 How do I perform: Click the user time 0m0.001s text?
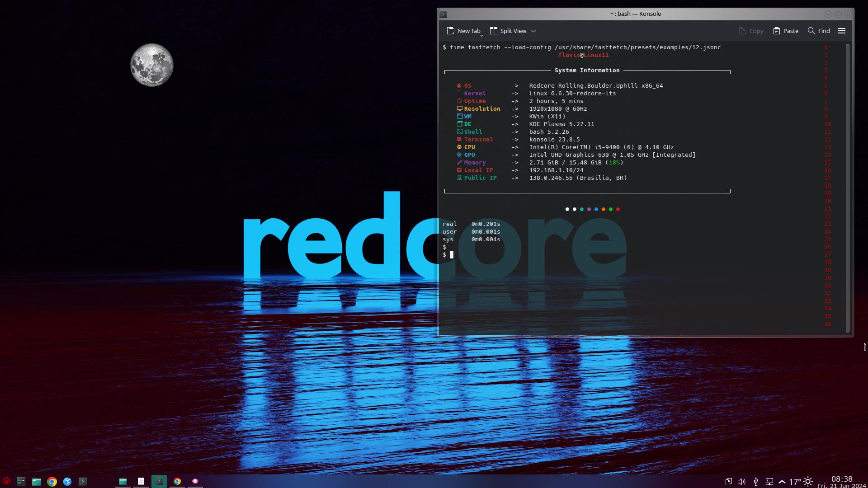pos(471,232)
